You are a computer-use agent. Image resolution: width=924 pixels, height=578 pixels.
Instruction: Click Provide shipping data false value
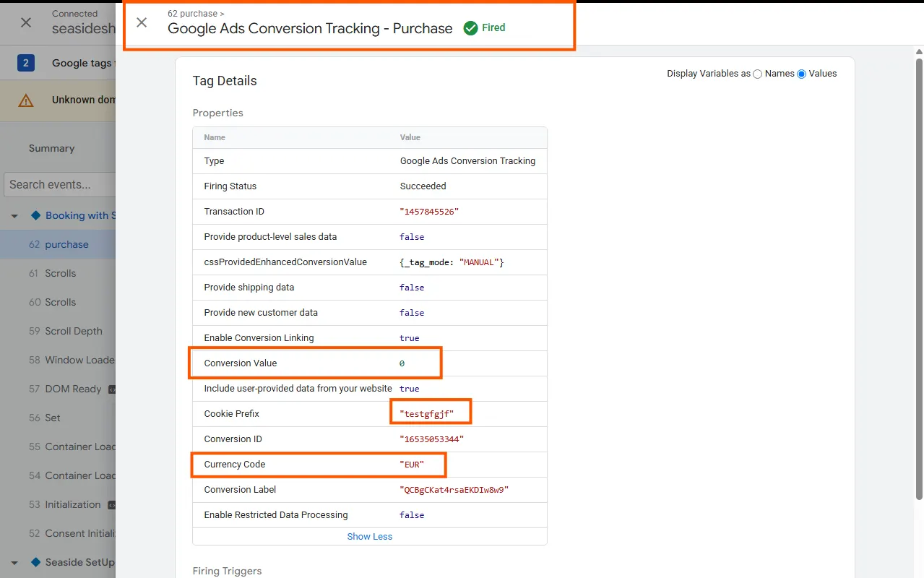[x=412, y=288]
